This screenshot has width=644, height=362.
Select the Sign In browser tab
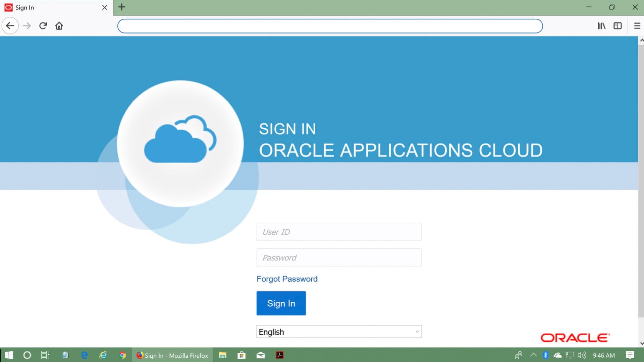(x=50, y=7)
